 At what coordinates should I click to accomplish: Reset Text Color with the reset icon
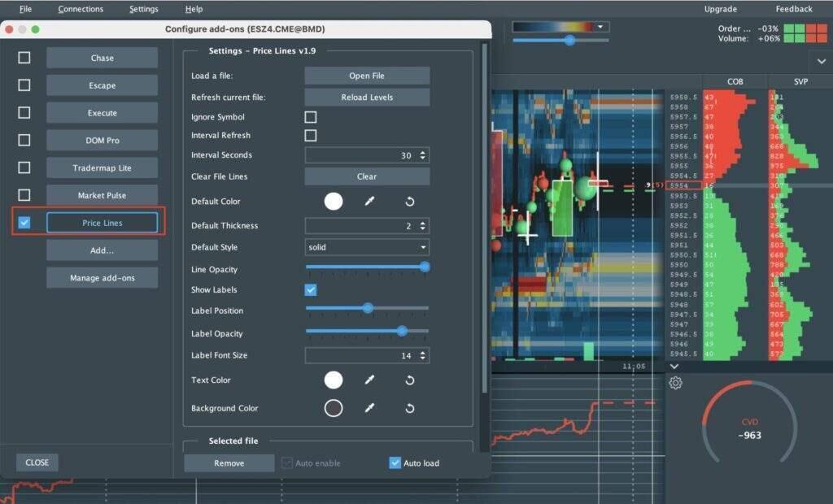click(409, 380)
